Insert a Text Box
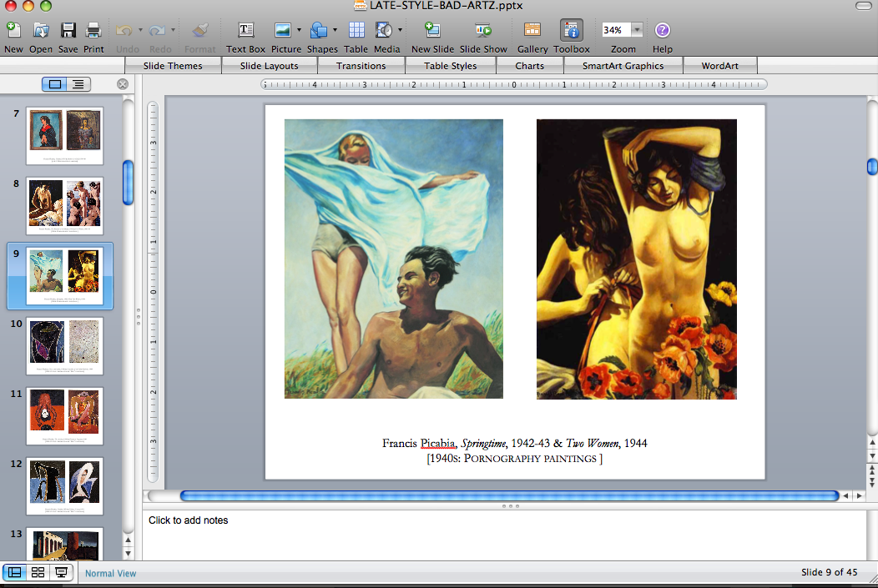The width and height of the screenshot is (878, 588). 246,31
